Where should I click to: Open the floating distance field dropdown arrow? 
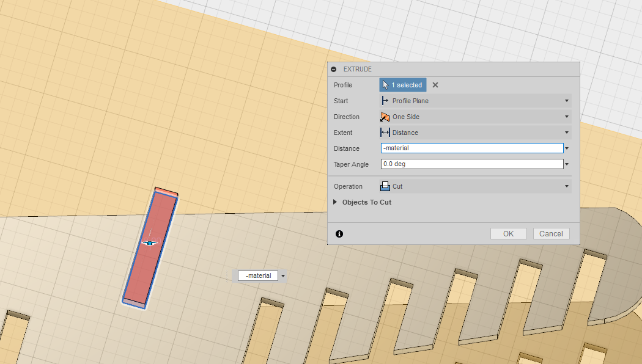283,275
